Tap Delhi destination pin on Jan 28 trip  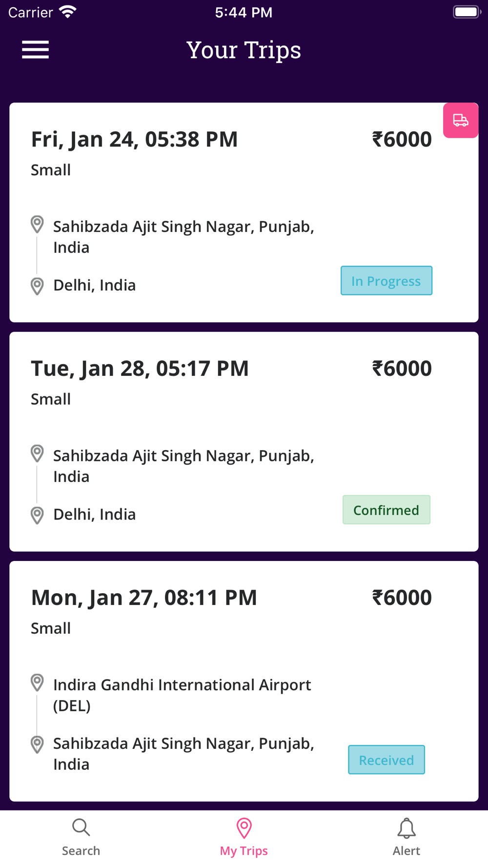(x=37, y=516)
